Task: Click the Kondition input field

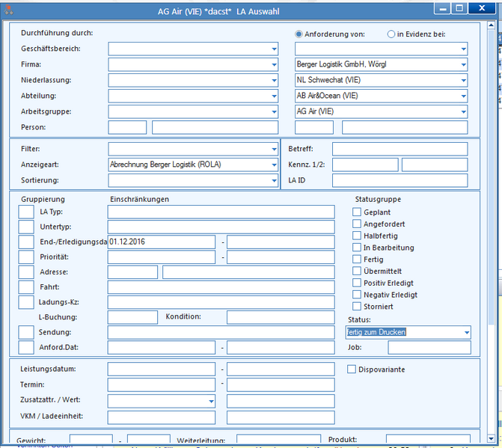Action: (281, 317)
